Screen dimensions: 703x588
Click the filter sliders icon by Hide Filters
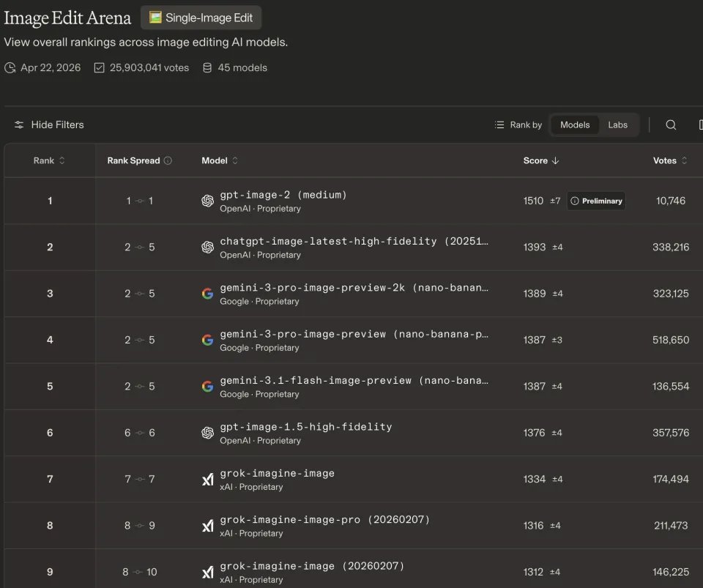pos(19,124)
